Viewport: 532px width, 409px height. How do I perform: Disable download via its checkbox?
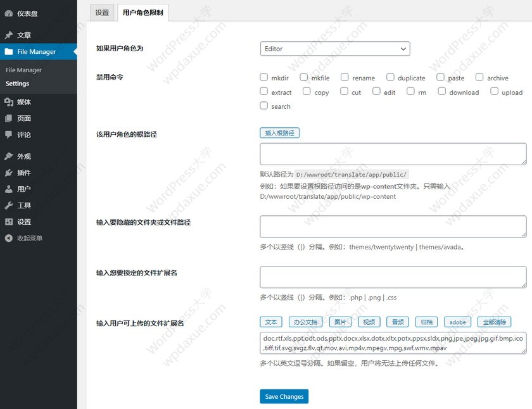pyautogui.click(x=442, y=91)
